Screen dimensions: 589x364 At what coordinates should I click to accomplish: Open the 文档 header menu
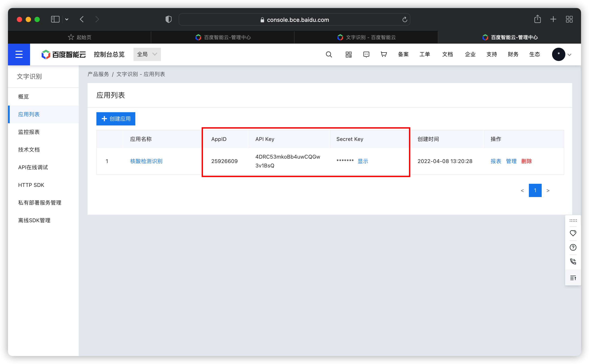[447, 54]
